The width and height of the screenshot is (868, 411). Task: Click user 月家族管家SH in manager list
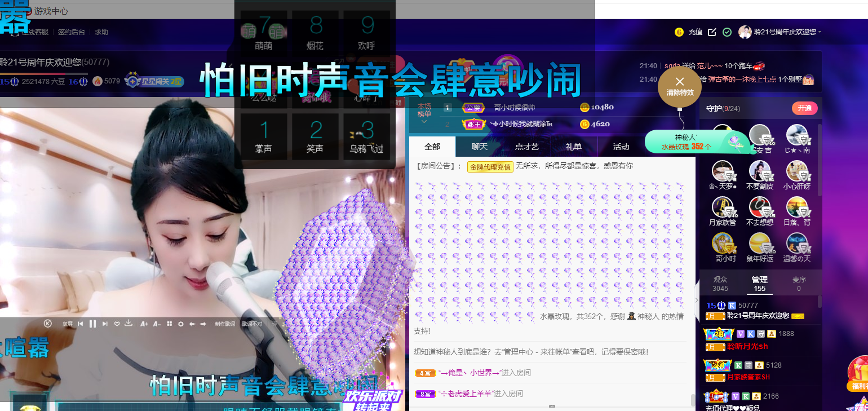(749, 377)
